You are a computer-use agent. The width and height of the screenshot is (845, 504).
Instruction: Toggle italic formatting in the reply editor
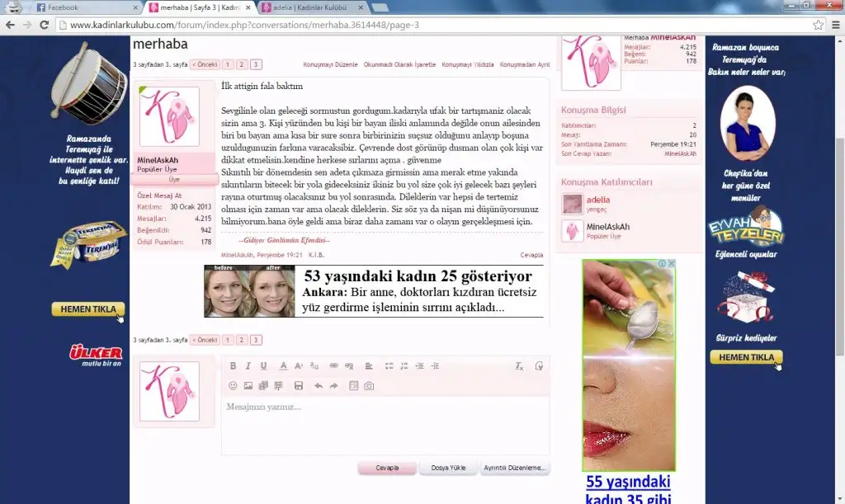248,366
